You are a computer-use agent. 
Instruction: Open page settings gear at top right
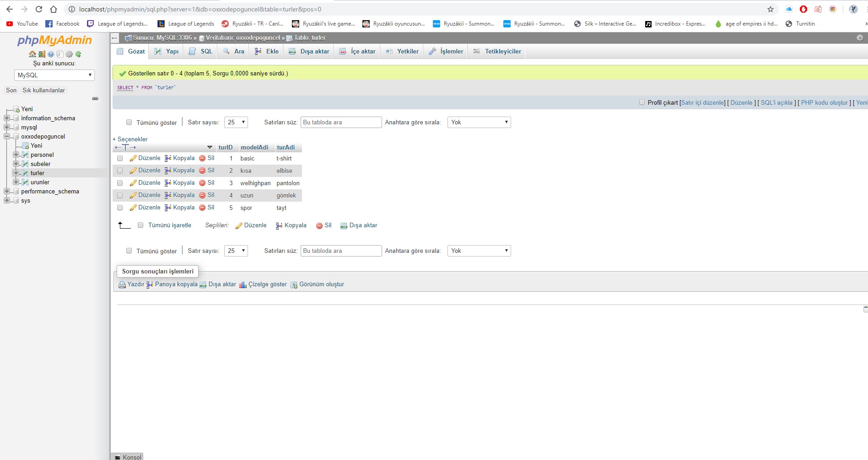pos(860,38)
